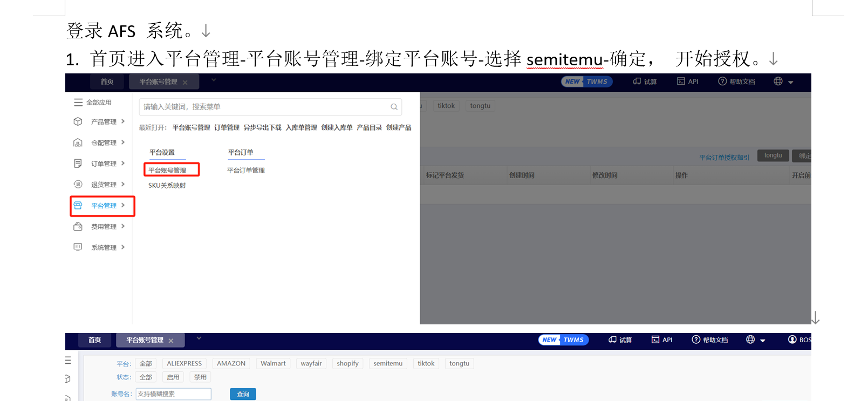Open 试算 in the lower screenshot's top bar
Screen dimensions: 868x401
(620, 340)
